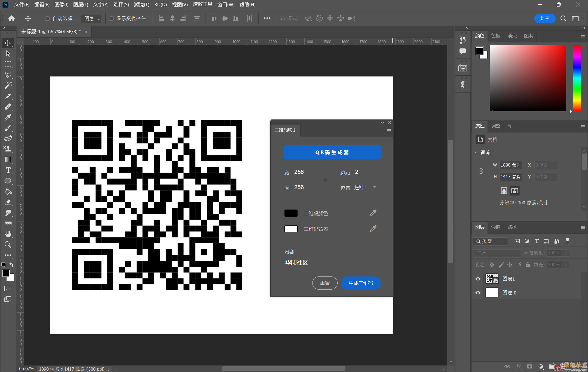Open the workspace switcher dropdown arrow
Screen dimensions: 588x372
(x=584, y=19)
